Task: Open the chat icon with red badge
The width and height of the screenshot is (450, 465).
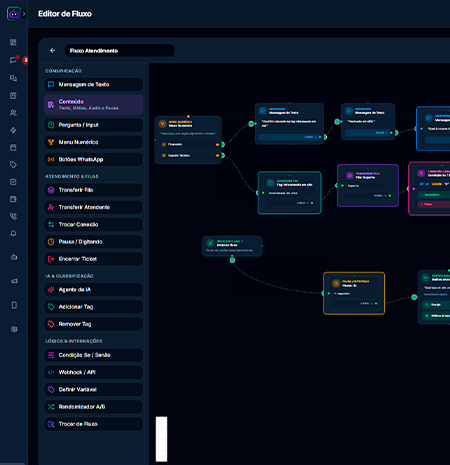Action: 13,60
